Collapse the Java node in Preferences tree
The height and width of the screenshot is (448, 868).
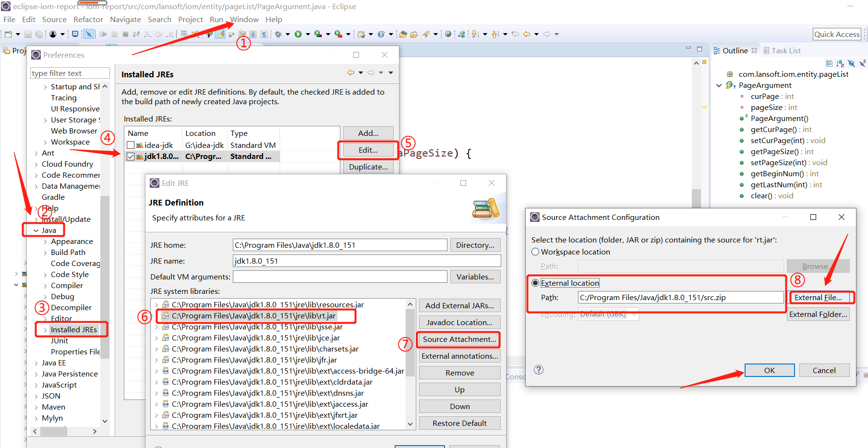36,230
